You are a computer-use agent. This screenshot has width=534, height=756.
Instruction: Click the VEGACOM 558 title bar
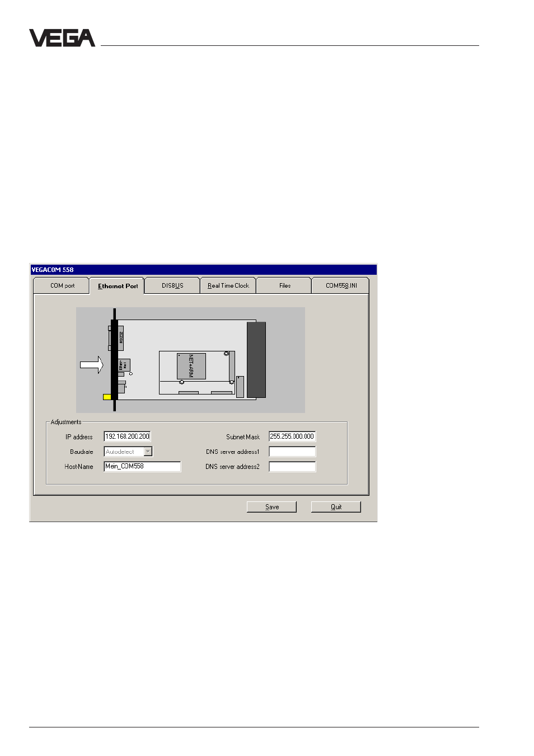click(x=203, y=270)
